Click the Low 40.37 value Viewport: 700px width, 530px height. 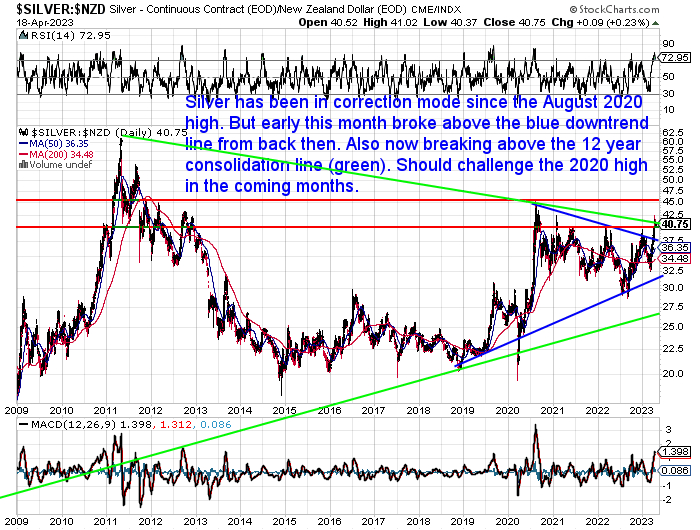pos(450,22)
